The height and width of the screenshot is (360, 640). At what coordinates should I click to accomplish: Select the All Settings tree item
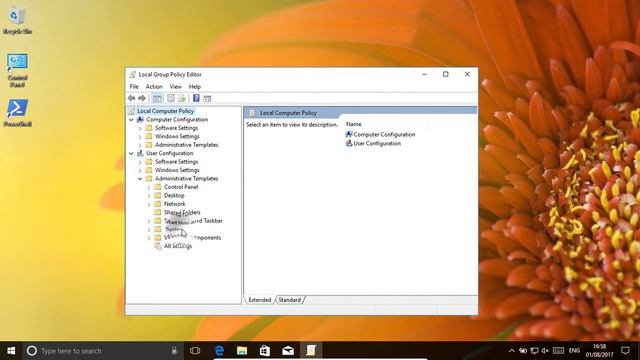[x=178, y=246]
